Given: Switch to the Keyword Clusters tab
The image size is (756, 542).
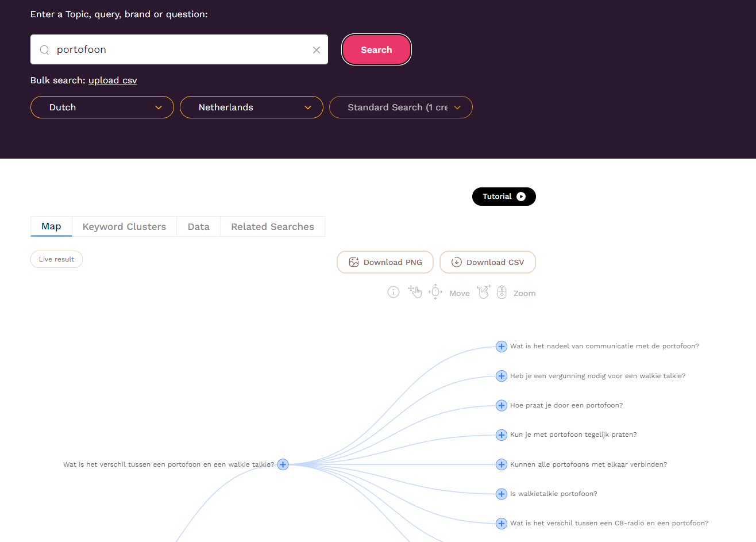Looking at the screenshot, I should pyautogui.click(x=124, y=226).
